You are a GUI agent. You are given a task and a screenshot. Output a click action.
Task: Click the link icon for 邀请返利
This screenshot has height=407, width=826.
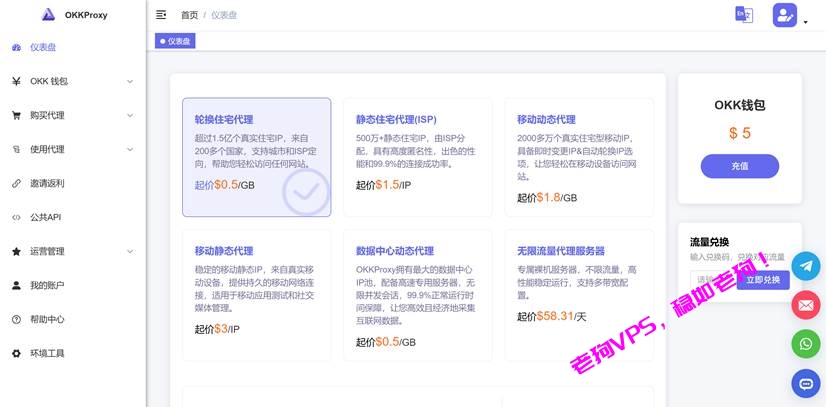pos(16,183)
